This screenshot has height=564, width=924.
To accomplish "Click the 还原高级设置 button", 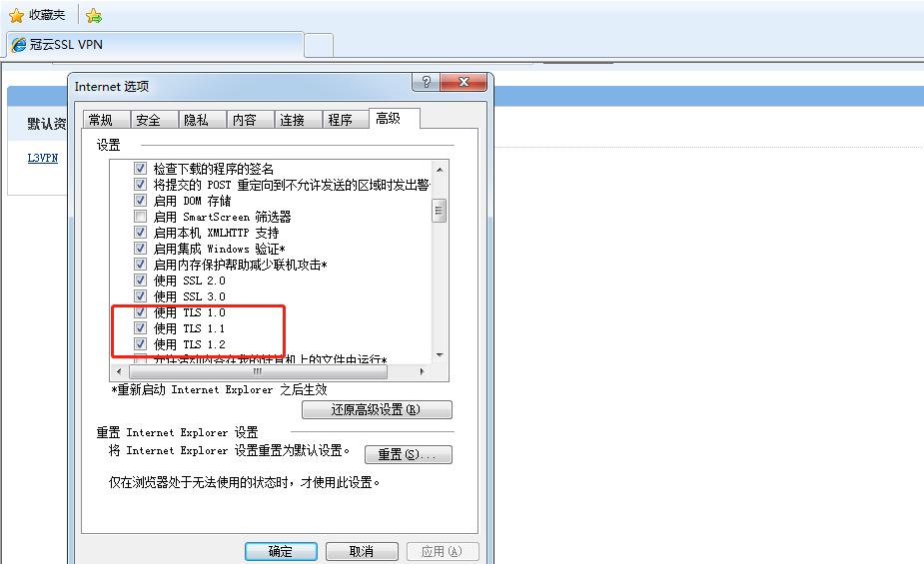I will pyautogui.click(x=377, y=409).
